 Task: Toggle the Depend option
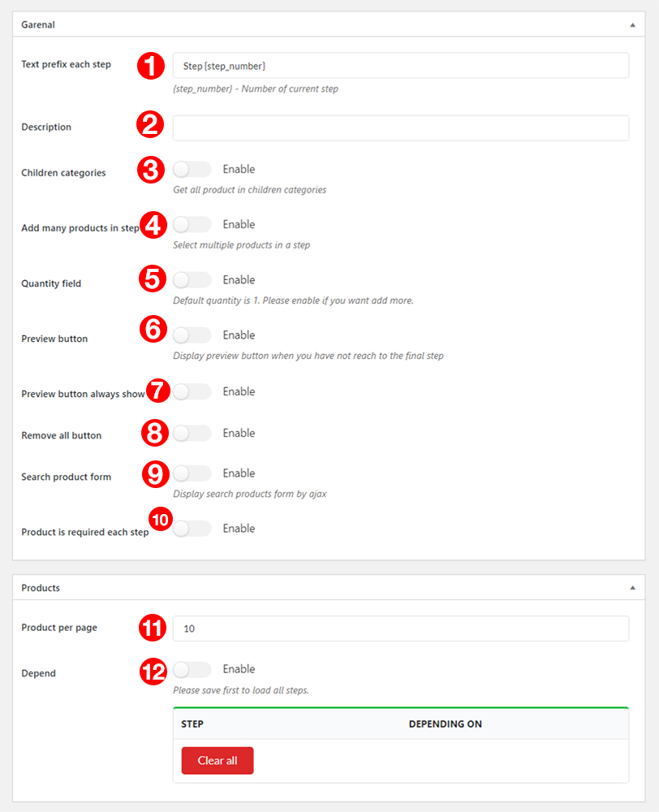192,669
